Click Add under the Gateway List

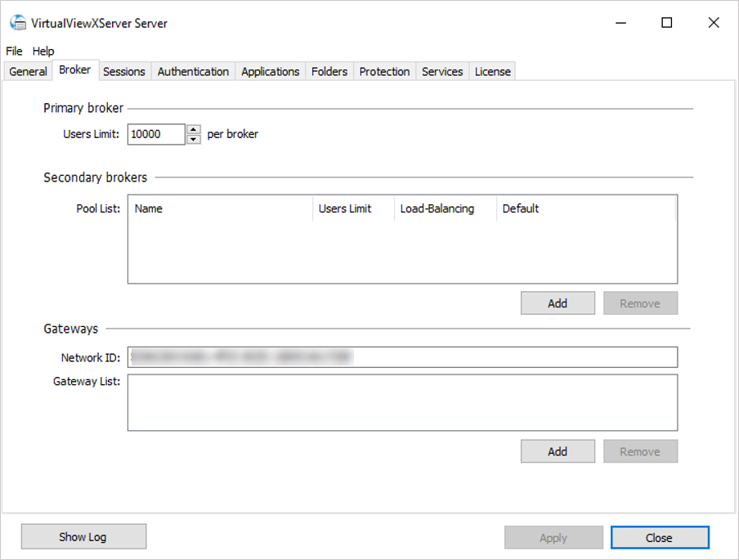pos(558,450)
